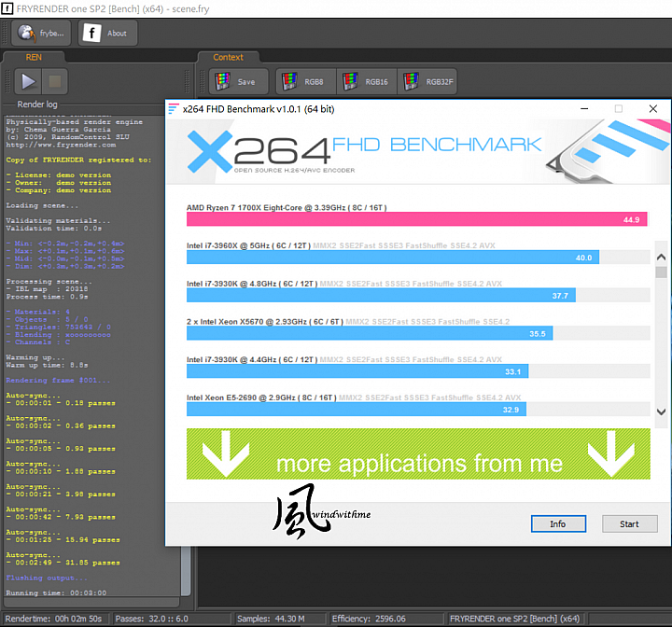Export render as RGB16
Screen dimensions: 672x627
(367, 81)
